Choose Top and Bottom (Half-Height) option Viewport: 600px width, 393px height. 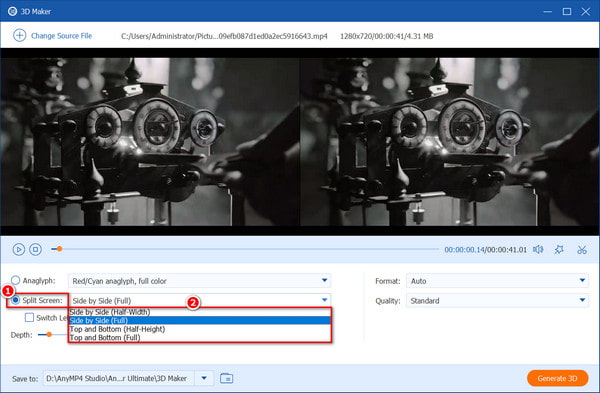click(200, 329)
